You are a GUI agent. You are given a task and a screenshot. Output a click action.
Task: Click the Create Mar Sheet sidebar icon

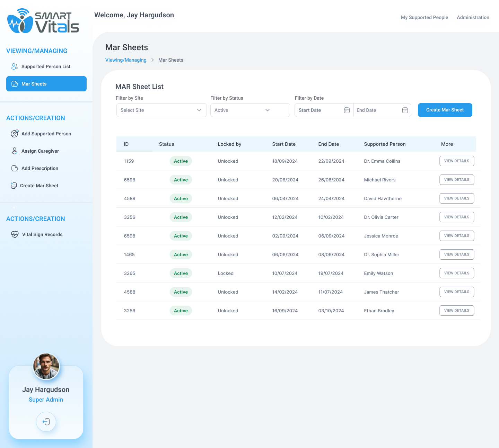click(x=14, y=186)
